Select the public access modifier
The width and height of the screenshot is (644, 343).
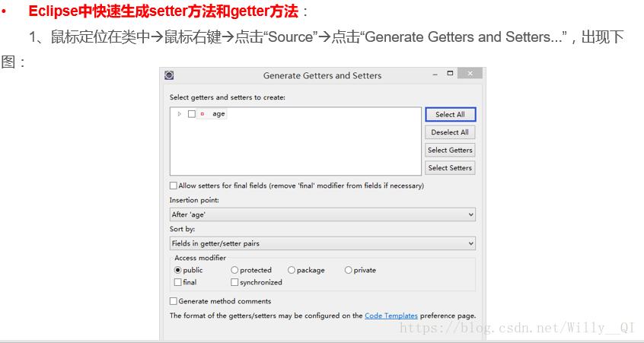(x=177, y=270)
